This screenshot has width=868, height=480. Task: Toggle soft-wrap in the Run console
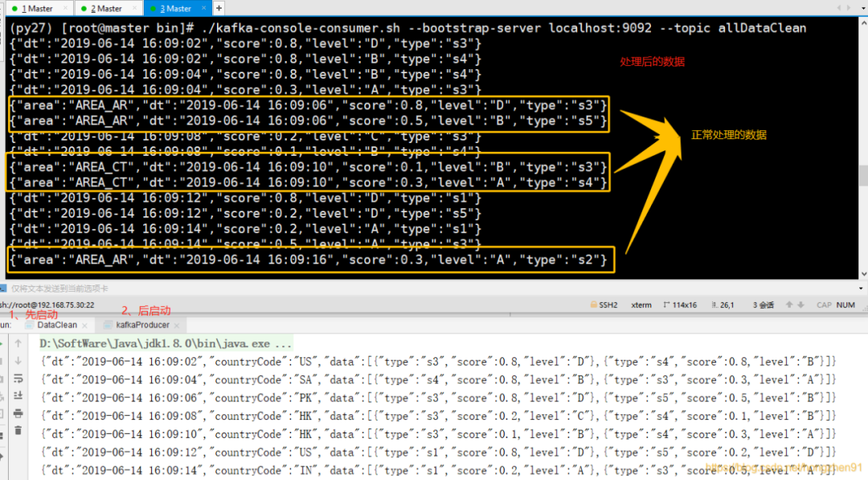[18, 379]
